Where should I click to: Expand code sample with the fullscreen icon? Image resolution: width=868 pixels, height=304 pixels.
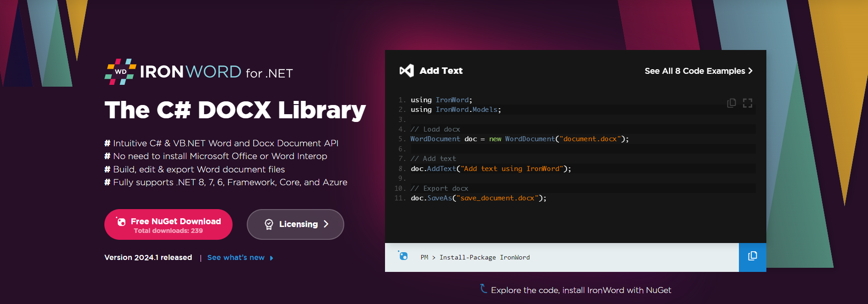[748, 103]
